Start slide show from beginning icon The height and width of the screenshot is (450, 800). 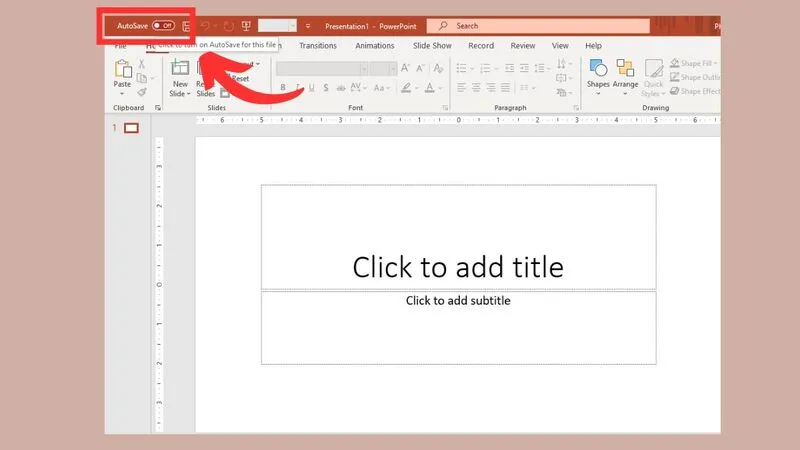246,26
